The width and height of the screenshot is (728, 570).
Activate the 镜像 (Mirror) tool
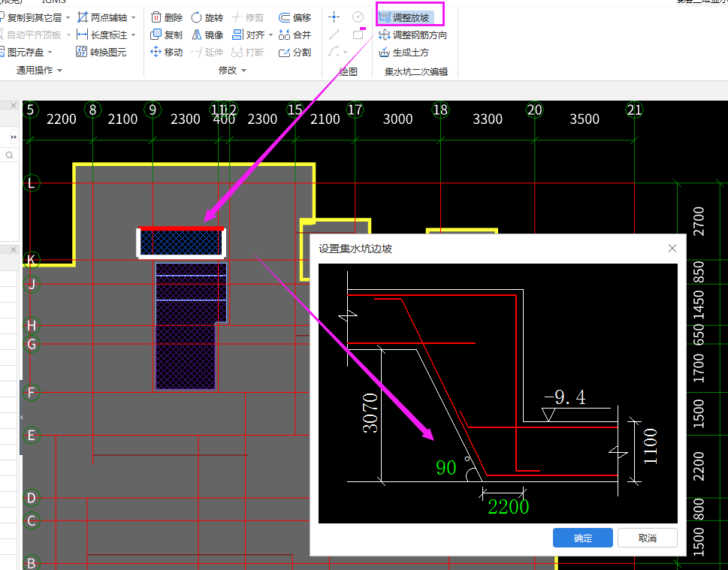pos(207,35)
